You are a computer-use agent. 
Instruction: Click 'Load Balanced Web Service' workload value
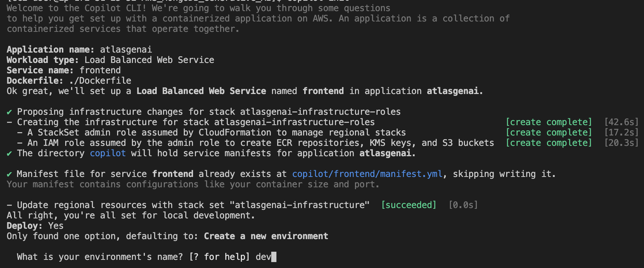pos(149,60)
